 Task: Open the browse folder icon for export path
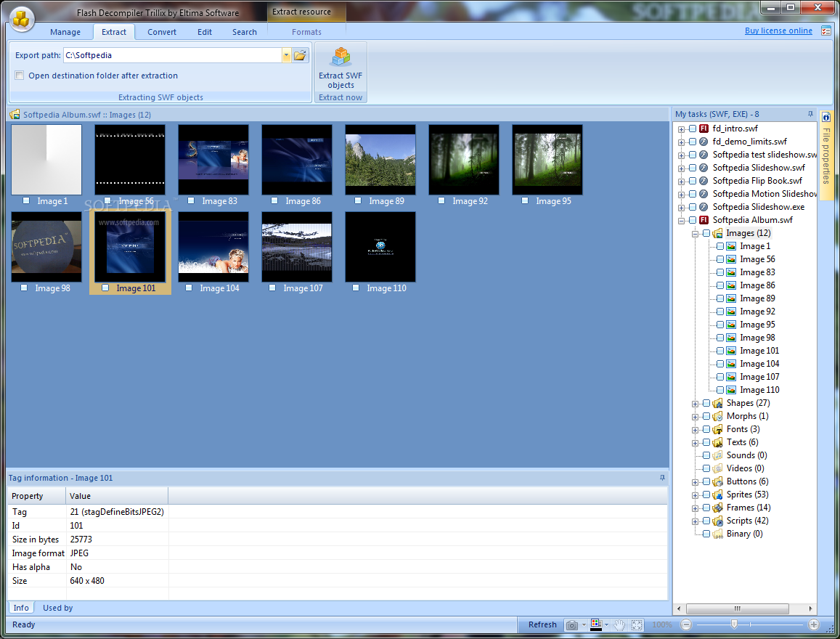300,55
